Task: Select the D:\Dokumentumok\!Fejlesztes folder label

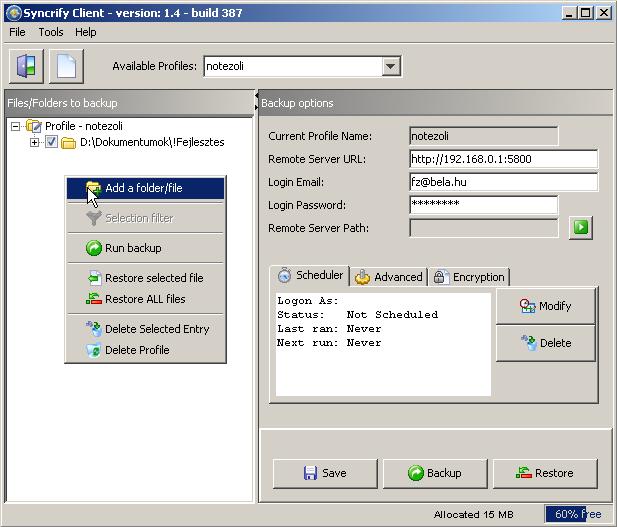Action: click(152, 142)
